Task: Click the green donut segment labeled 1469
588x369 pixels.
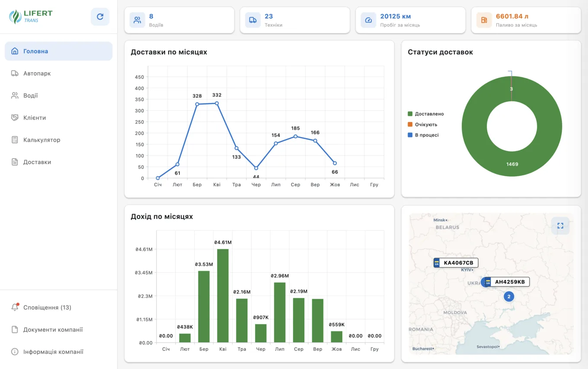Action: point(512,164)
